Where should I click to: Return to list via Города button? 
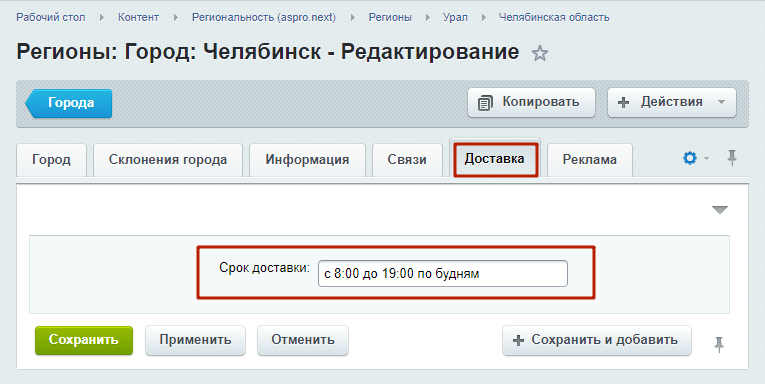pos(69,103)
